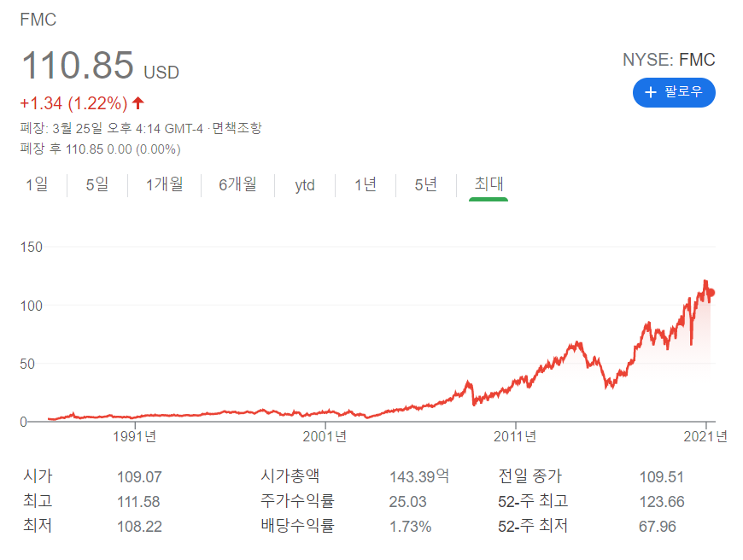Image resolution: width=743 pixels, height=560 pixels.
Task: Click the 1991년 axis label
Action: pos(135,437)
